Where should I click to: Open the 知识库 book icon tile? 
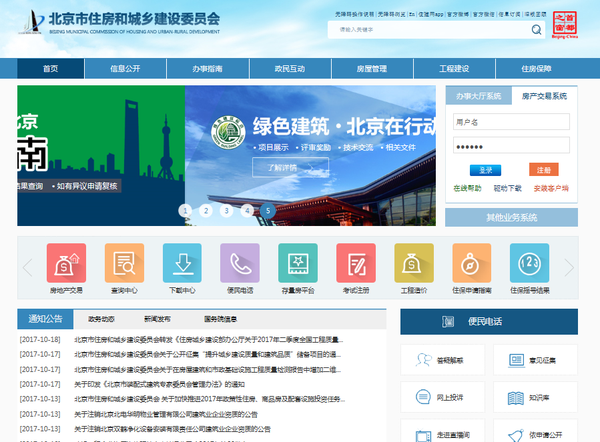(535, 397)
